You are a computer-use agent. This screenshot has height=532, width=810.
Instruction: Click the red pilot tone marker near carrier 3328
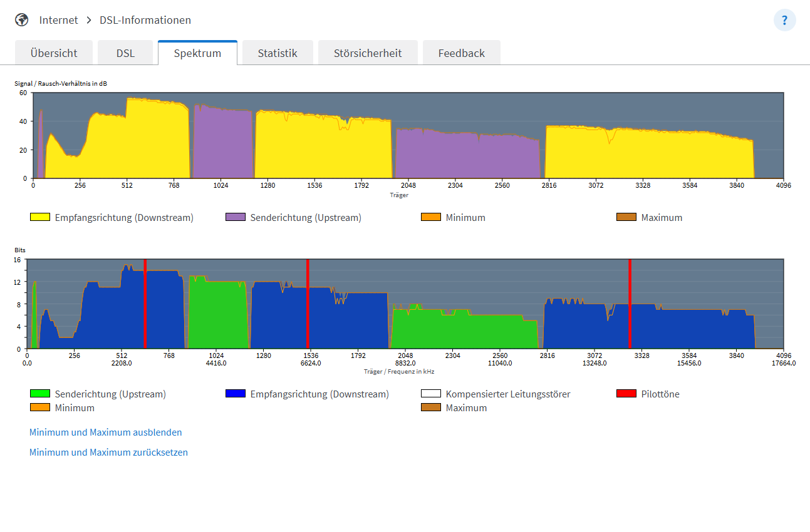click(630, 304)
